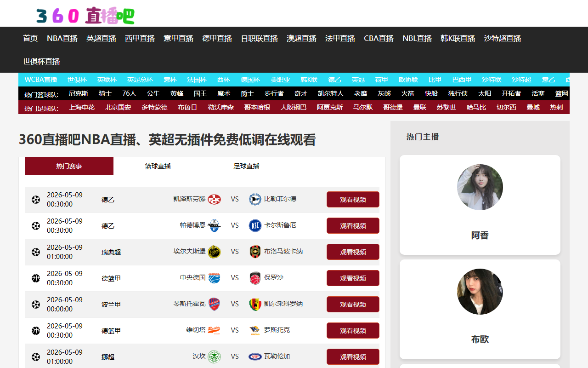Open the 76人 basketball team link
This screenshot has height=368, width=588.
129,93
